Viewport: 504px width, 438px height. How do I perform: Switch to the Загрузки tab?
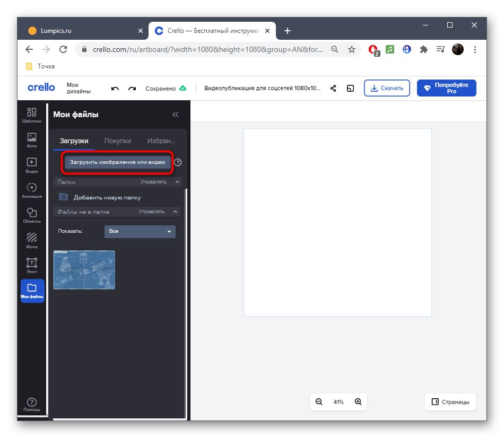click(74, 141)
